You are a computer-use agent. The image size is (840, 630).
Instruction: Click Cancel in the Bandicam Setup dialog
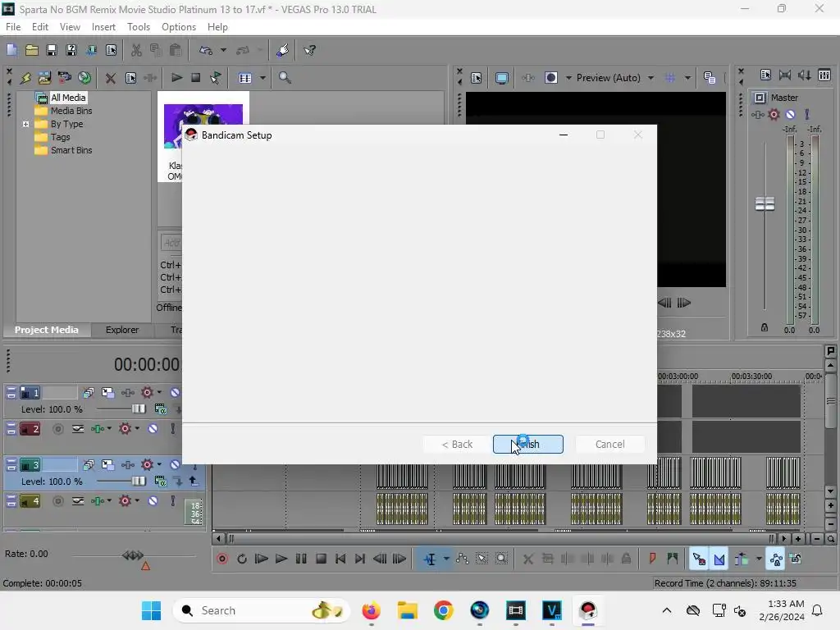[609, 444]
